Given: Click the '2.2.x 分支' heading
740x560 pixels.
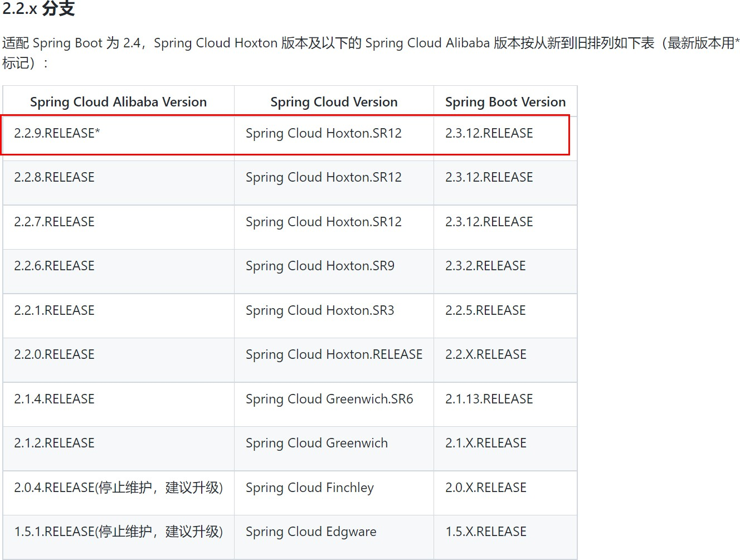Looking at the screenshot, I should coord(38,8).
